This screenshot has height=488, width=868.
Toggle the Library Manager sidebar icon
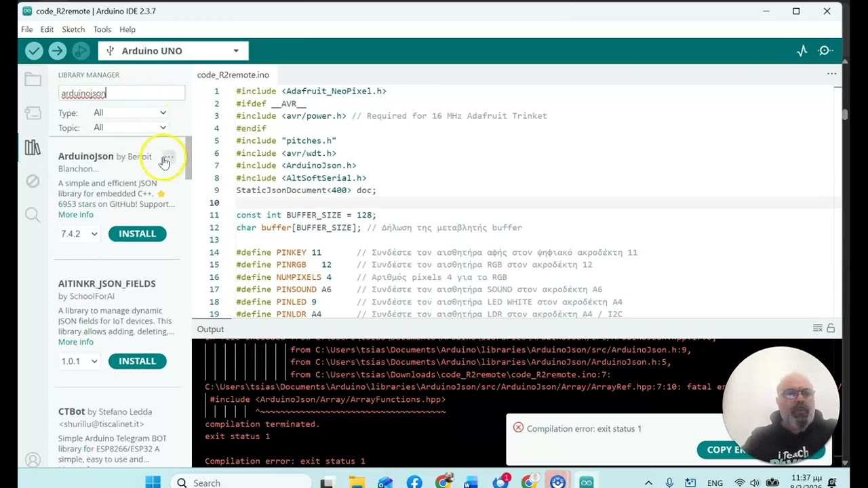[33, 147]
